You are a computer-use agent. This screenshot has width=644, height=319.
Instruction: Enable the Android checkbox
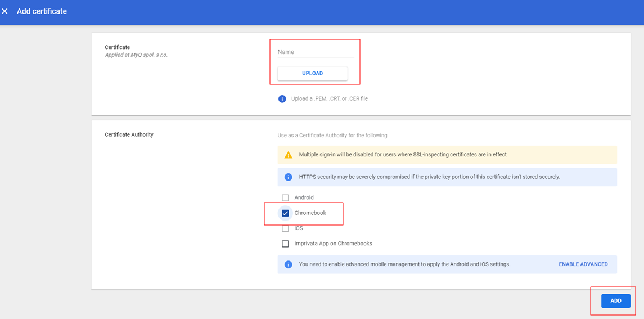[x=285, y=198]
